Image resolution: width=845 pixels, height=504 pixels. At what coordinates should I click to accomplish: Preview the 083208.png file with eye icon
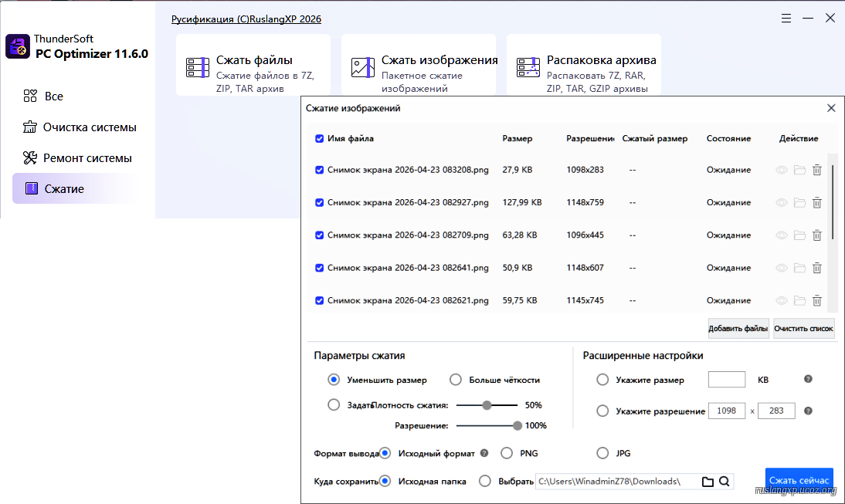pyautogui.click(x=782, y=170)
